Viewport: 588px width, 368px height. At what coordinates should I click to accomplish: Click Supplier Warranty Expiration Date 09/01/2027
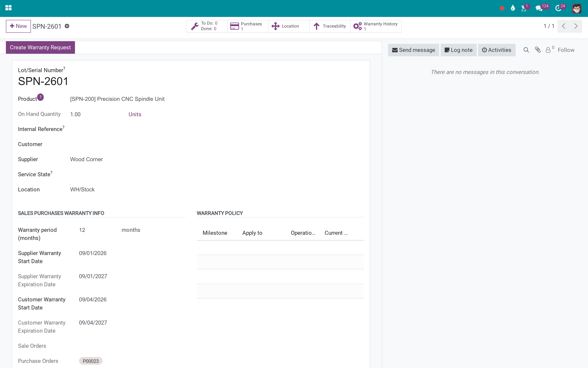[x=93, y=276]
